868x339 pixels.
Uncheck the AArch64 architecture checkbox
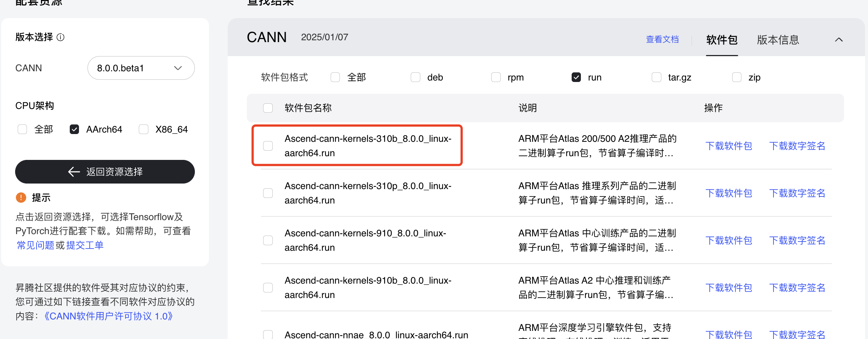pos(74,129)
